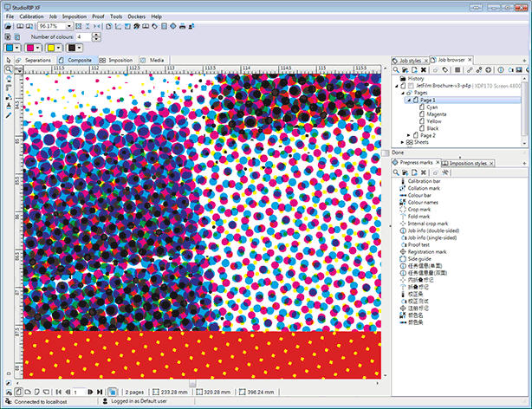The image size is (532, 409).
Task: Open magenta colour dropdown arrow
Action: coord(37,48)
